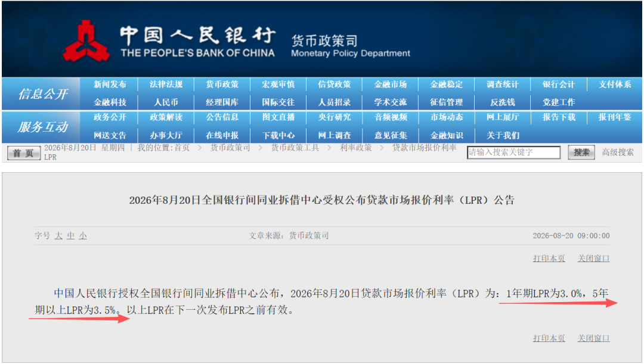Screen dimensions: 644x364
Task: Go to the 音频视频 section
Action: point(391,117)
